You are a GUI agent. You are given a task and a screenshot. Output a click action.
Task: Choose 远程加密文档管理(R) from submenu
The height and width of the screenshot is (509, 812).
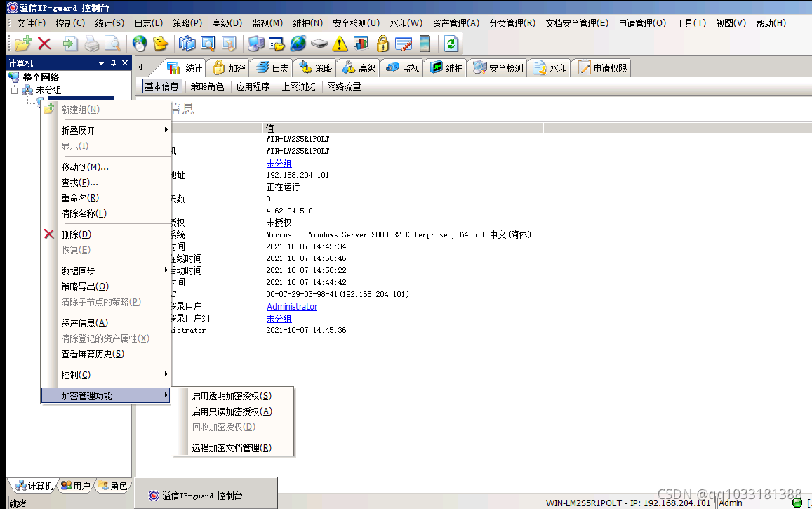tap(232, 448)
